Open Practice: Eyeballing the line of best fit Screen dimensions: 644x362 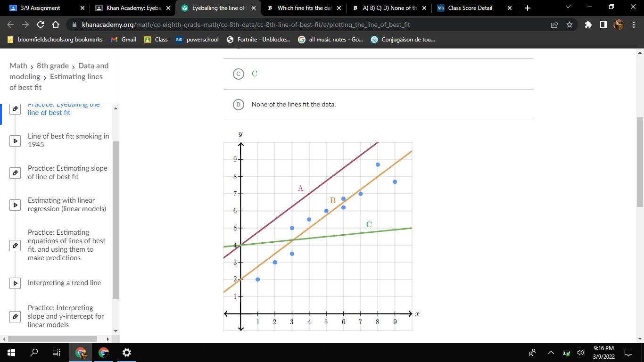coord(64,108)
